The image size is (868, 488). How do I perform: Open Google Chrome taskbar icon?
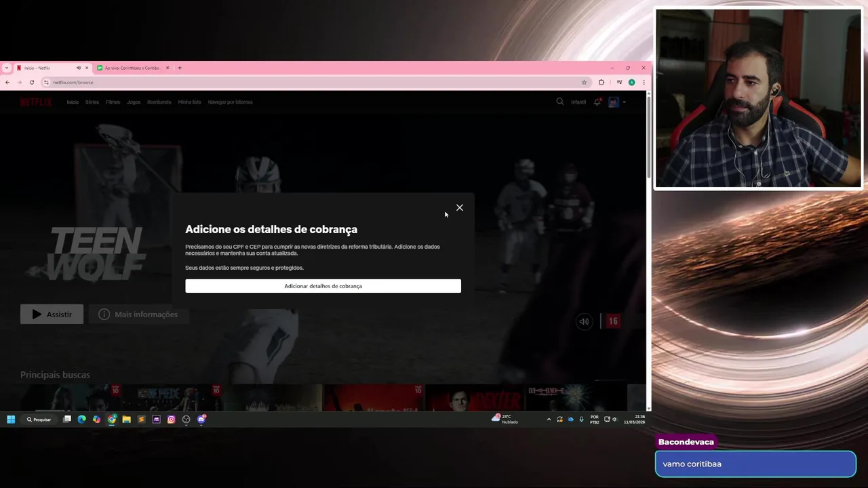click(112, 420)
